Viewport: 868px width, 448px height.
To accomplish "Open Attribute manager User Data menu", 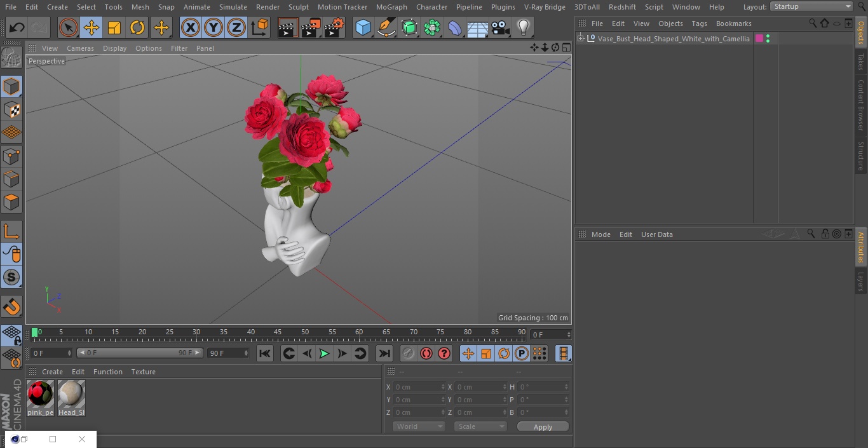I will (x=656, y=234).
